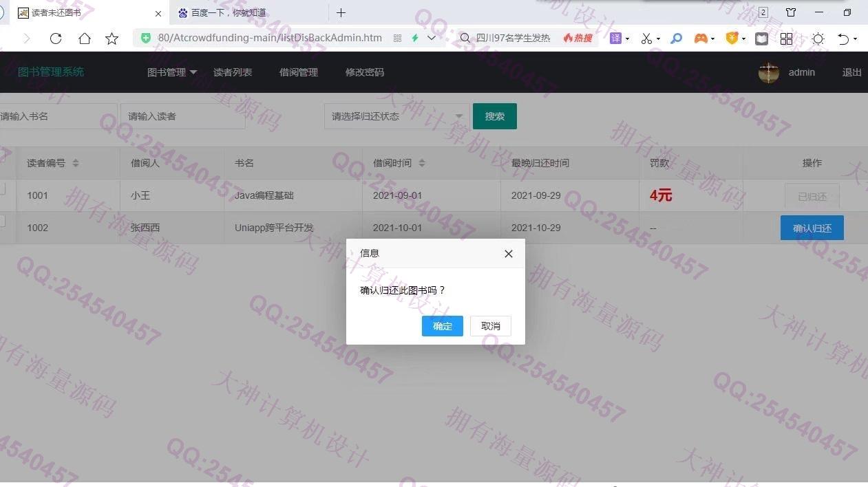868x487 pixels.
Task: Open the purple translate extension icon
Action: pos(615,39)
